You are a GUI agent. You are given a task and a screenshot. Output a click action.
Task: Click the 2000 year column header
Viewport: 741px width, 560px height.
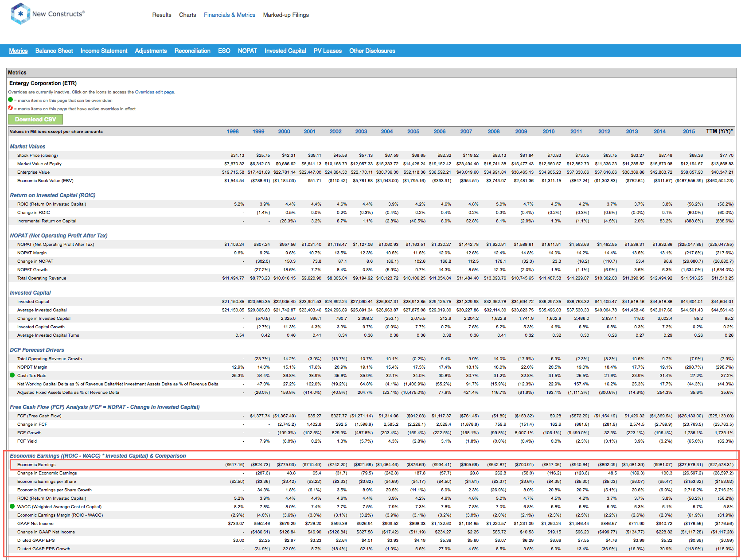tap(284, 132)
